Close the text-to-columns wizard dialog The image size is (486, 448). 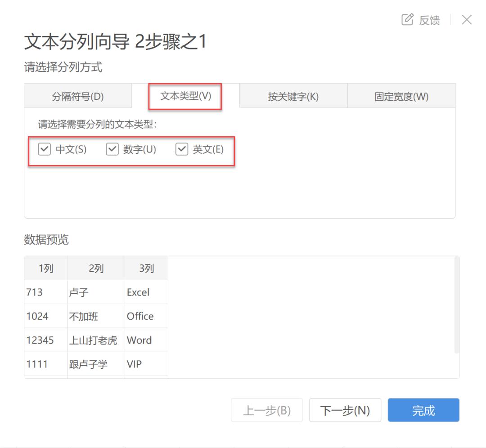click(x=467, y=19)
